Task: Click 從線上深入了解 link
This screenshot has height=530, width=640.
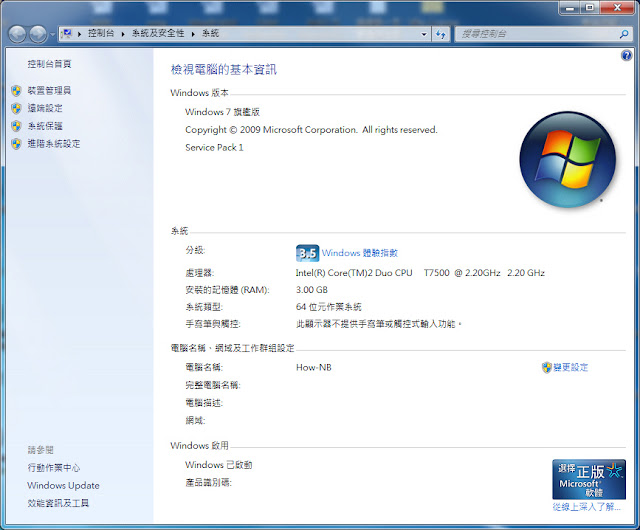Action: 587,507
